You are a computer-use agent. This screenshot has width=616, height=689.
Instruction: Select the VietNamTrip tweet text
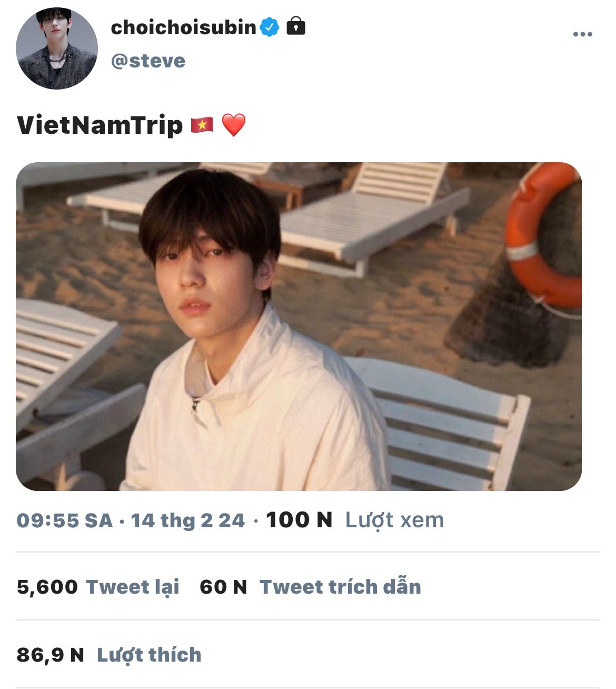pos(100,125)
